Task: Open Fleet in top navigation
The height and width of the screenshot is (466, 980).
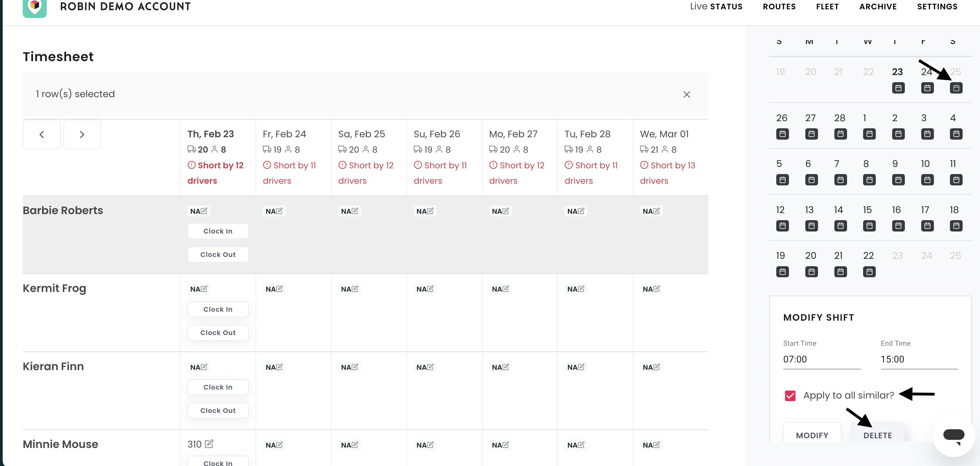Action: coord(827,6)
